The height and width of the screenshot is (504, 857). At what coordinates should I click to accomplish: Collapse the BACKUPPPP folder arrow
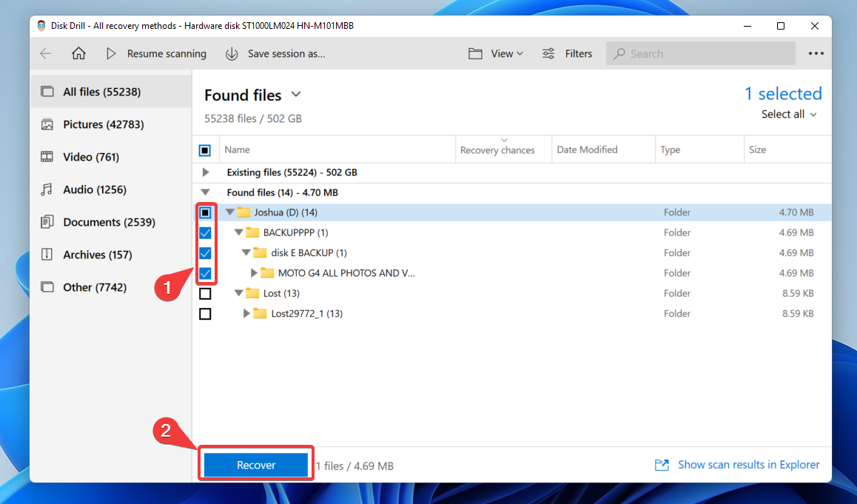[239, 232]
